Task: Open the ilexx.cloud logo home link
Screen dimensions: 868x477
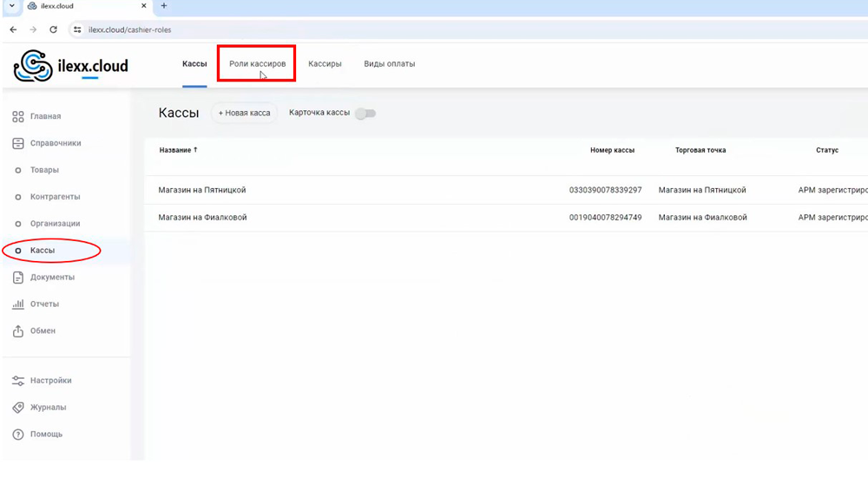Action: pyautogui.click(x=71, y=65)
